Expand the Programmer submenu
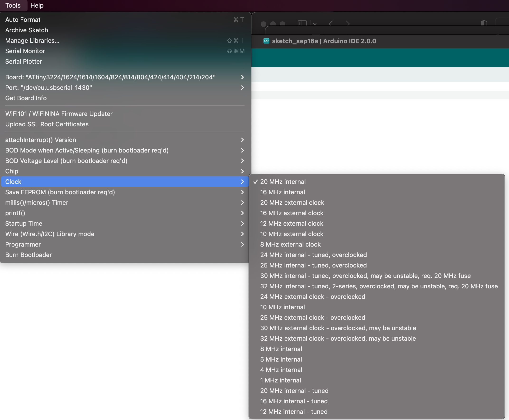Image resolution: width=509 pixels, height=420 pixels. 125,244
